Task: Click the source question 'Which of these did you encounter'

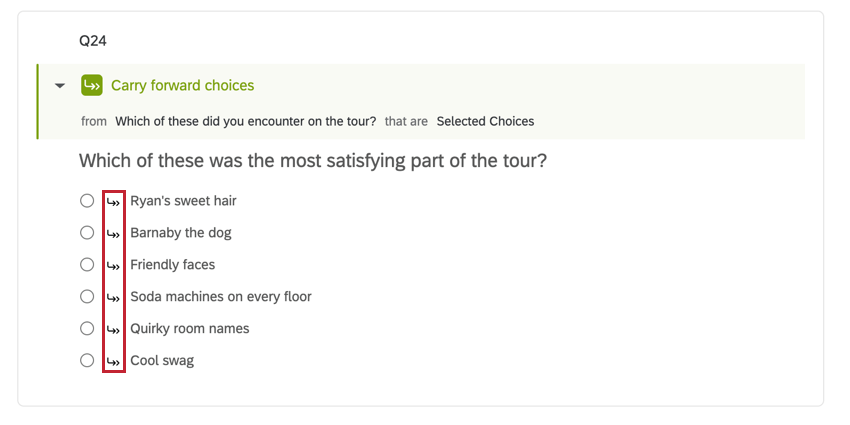Action: point(245,121)
